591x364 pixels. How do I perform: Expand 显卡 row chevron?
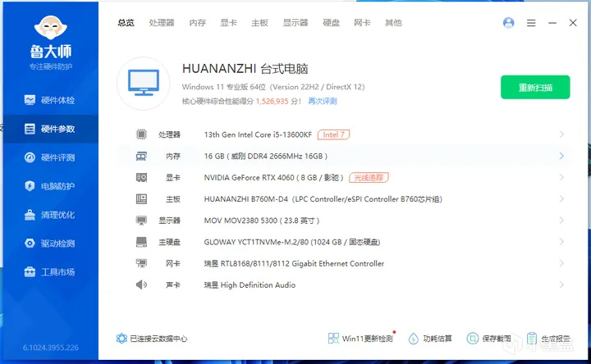pos(561,177)
